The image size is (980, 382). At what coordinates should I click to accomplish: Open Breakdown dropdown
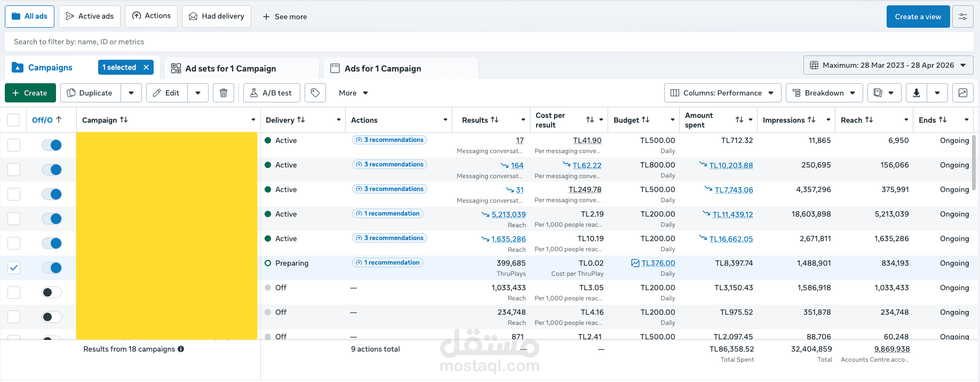coord(824,93)
